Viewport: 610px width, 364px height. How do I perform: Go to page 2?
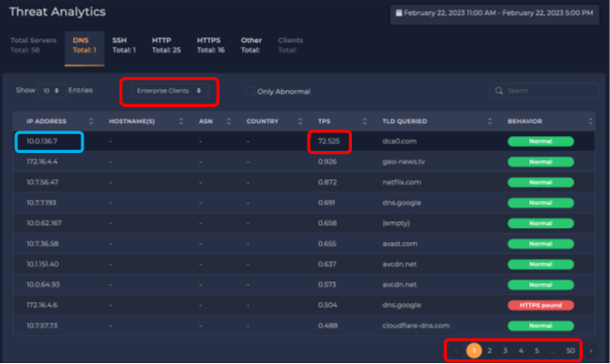click(489, 351)
